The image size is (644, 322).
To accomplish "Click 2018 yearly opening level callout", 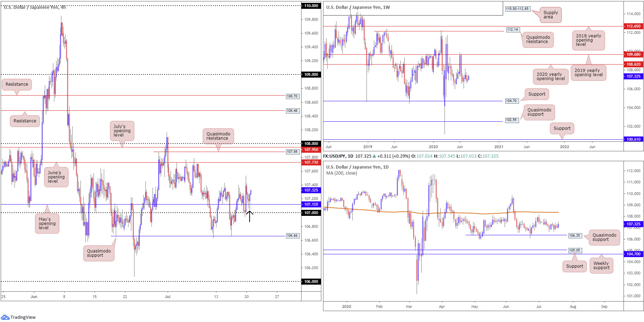I will point(589,40).
